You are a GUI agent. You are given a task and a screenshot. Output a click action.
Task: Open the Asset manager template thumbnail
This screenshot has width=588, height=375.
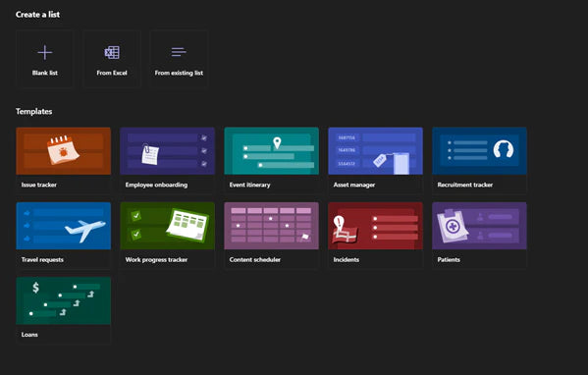(375, 151)
